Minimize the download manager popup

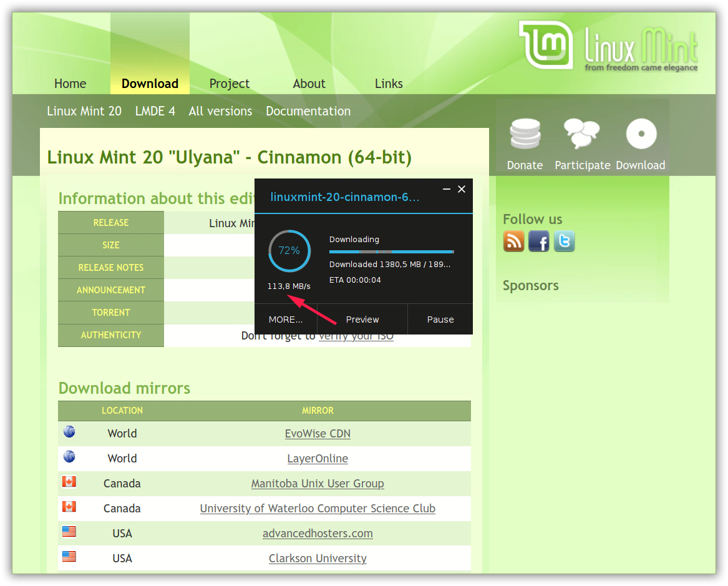(x=447, y=189)
